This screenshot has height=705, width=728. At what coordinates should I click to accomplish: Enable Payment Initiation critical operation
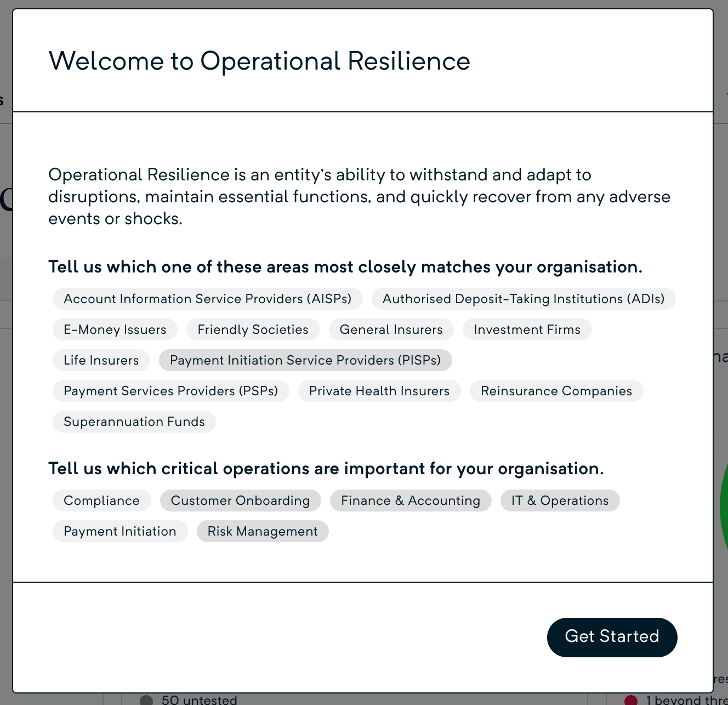120,531
